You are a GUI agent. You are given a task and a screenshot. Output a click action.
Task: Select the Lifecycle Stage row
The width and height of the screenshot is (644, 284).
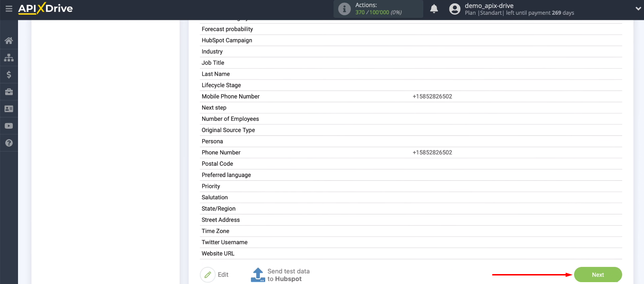point(411,85)
